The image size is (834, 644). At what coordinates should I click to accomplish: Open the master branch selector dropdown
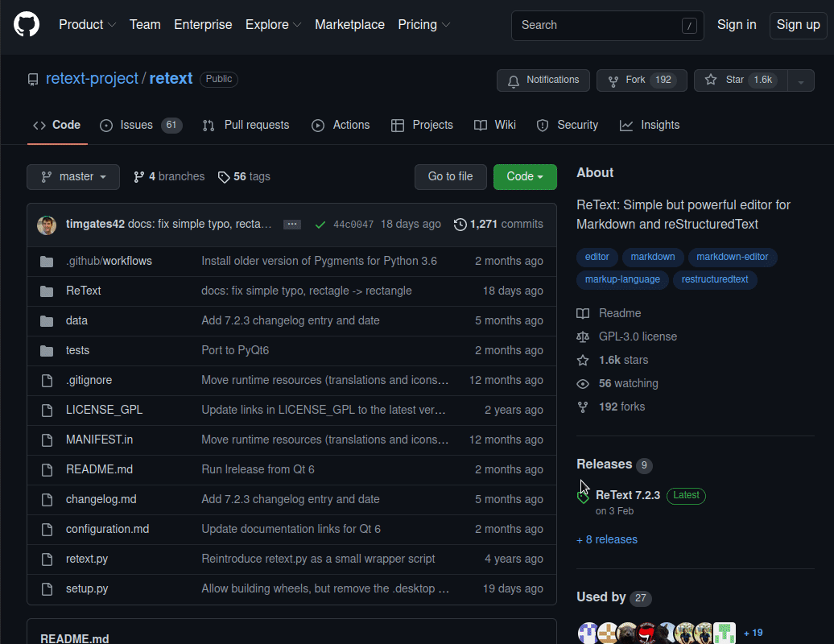pos(73,176)
